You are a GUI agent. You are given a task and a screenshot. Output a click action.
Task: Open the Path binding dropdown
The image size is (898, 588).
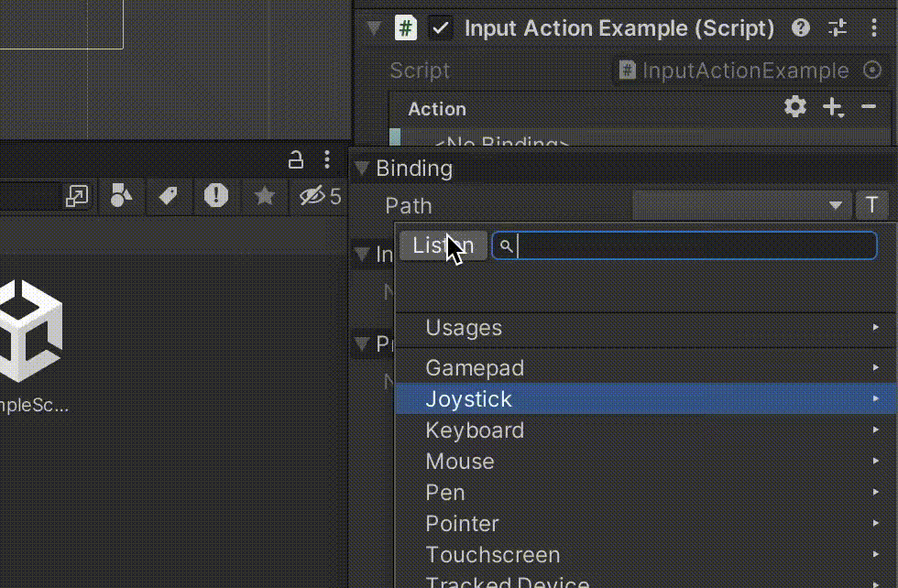(740, 205)
